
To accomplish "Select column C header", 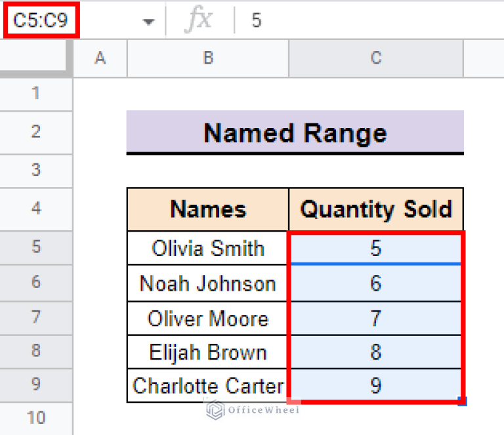I will coord(375,58).
